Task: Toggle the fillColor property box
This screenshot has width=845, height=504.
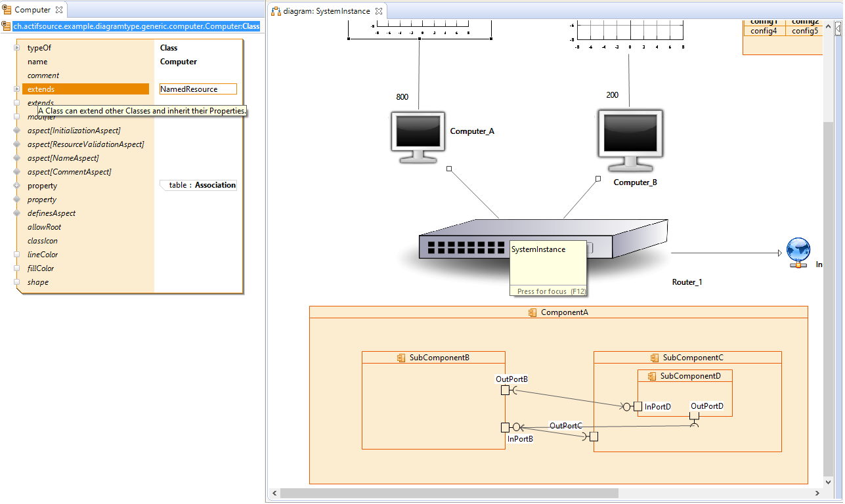Action: [x=17, y=268]
